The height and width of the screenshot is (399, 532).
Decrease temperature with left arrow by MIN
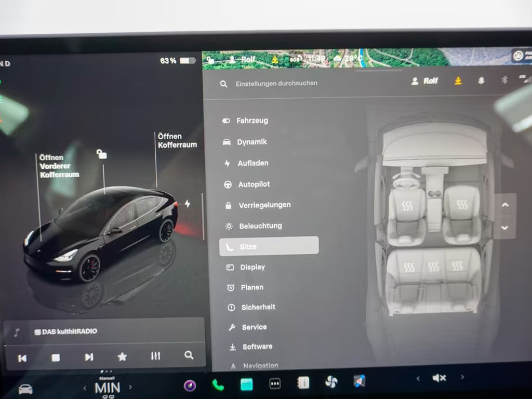tap(85, 388)
